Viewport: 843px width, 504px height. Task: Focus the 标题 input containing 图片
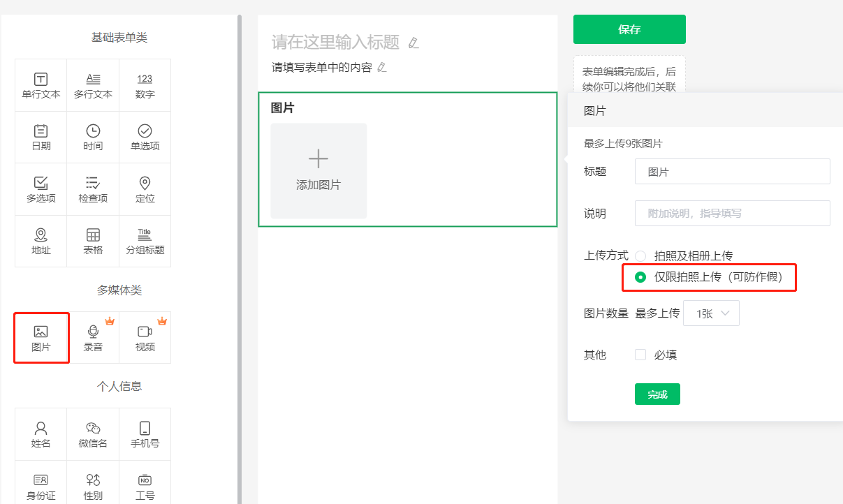pos(732,172)
